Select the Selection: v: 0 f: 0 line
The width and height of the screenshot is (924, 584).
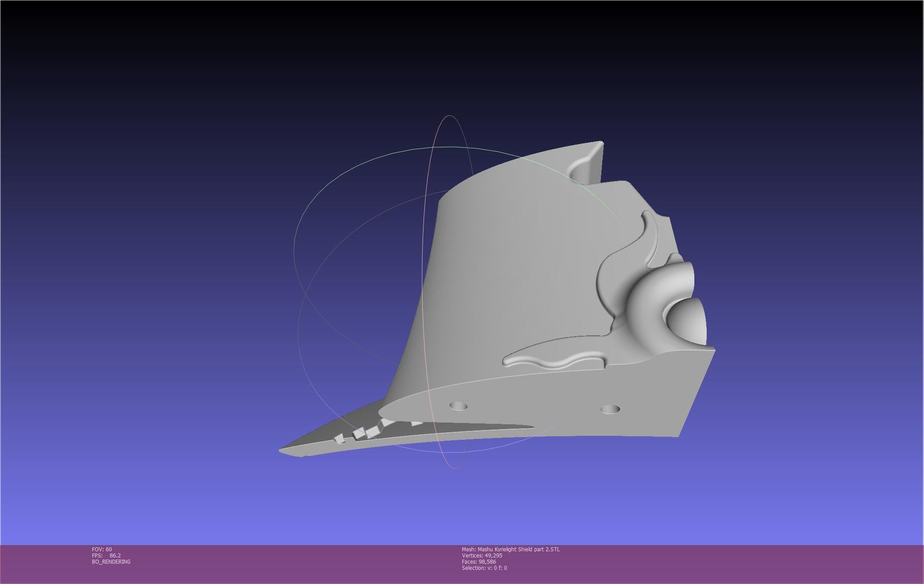click(485, 568)
